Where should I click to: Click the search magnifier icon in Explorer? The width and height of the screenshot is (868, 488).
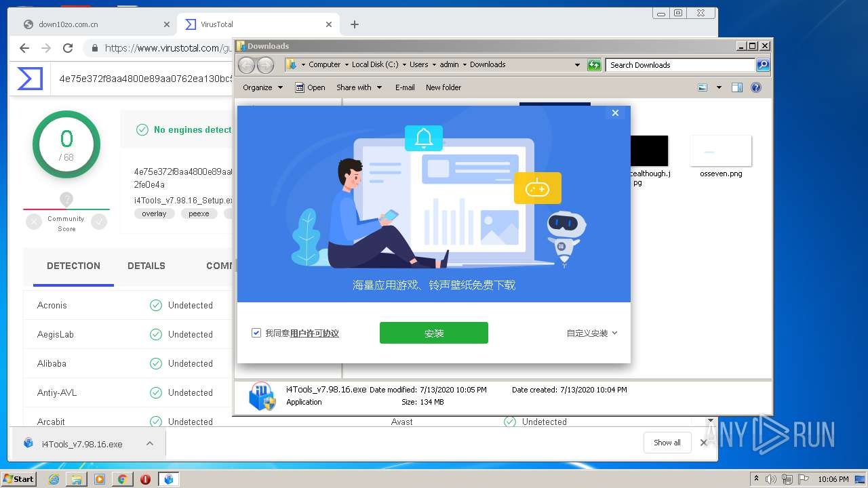[763, 65]
